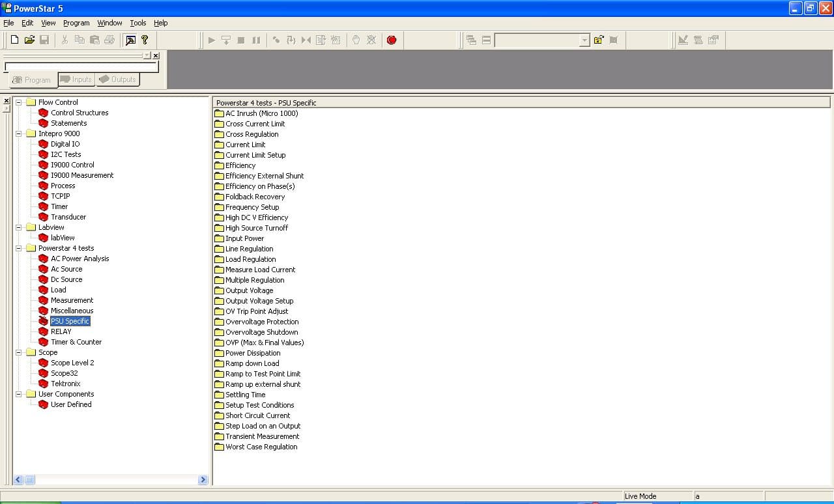Select the Transient Measurement folder
Viewport: 834px width, 504px height.
click(262, 436)
